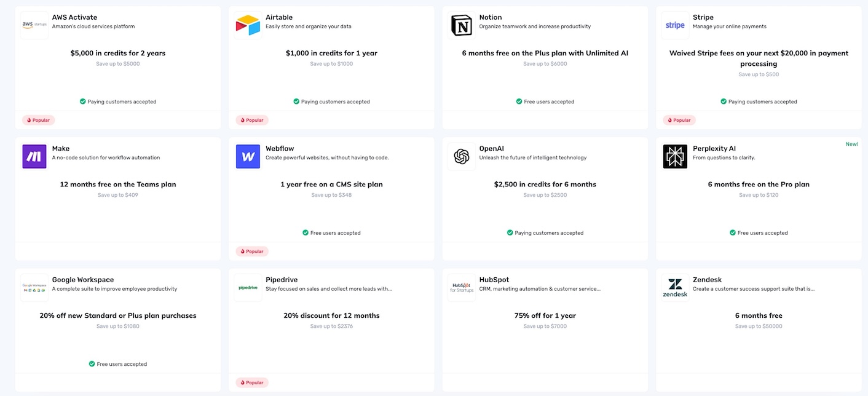Click the Popular badge on AWS Activate
Screen dimensions: 868x396
point(39,120)
